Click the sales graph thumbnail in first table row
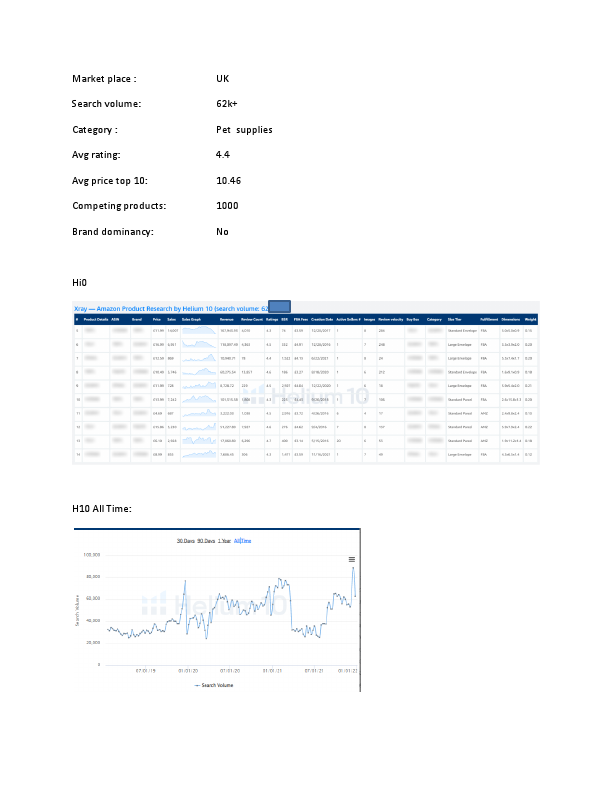 (x=199, y=330)
